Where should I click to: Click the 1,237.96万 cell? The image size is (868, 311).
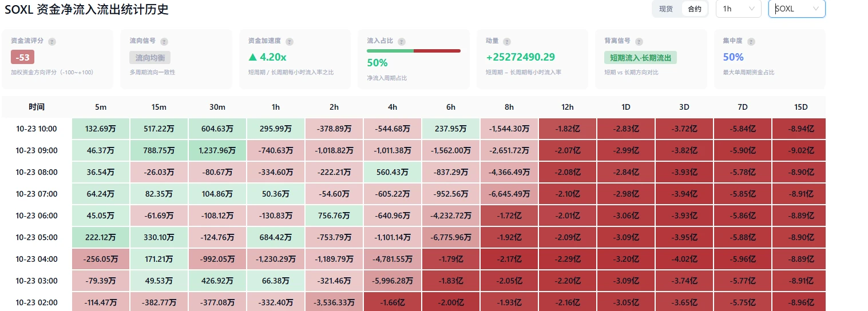[217, 150]
